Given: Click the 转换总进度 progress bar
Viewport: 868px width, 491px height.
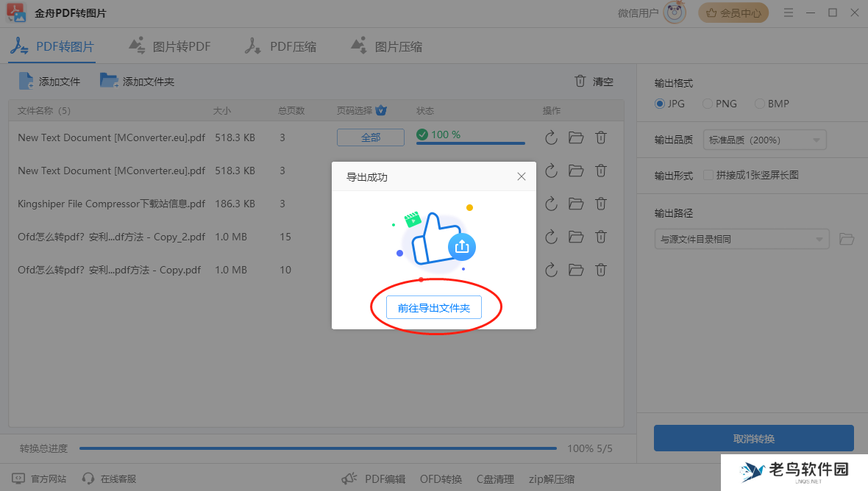Looking at the screenshot, I should coord(319,448).
